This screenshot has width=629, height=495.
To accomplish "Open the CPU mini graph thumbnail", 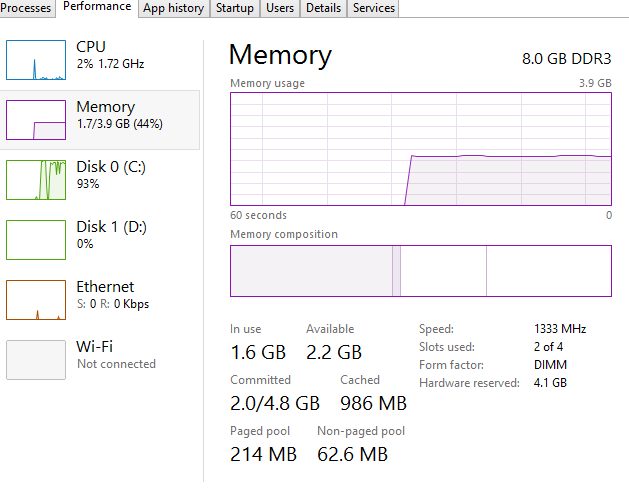I will (36, 60).
